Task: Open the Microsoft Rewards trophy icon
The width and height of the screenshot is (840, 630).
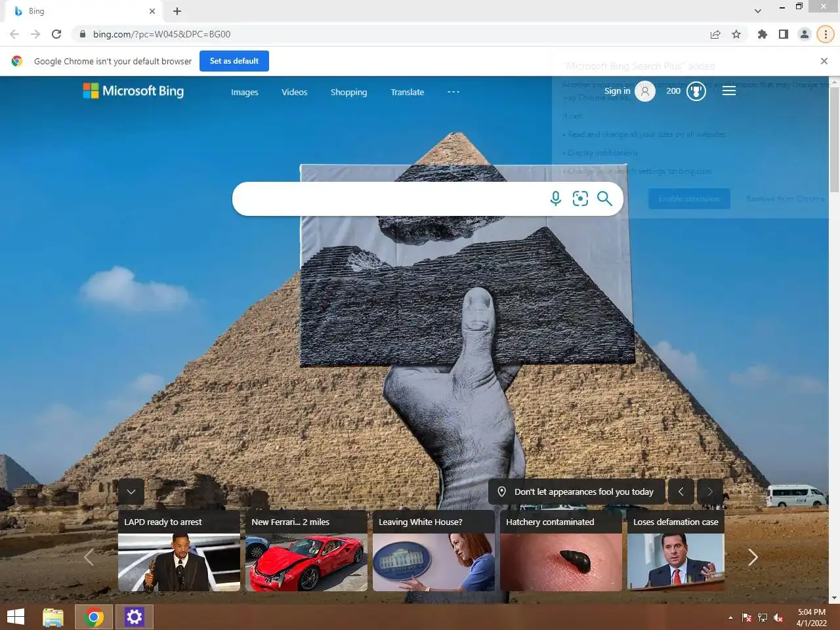Action: click(696, 91)
